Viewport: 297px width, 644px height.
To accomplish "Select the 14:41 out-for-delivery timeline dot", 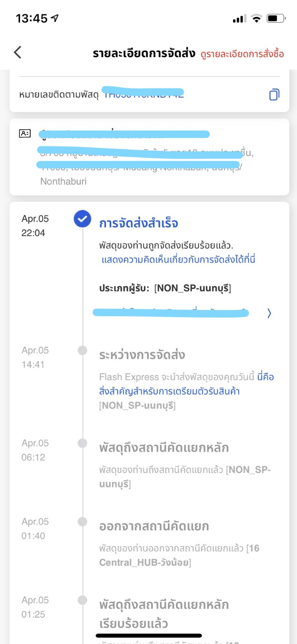I will (x=82, y=350).
